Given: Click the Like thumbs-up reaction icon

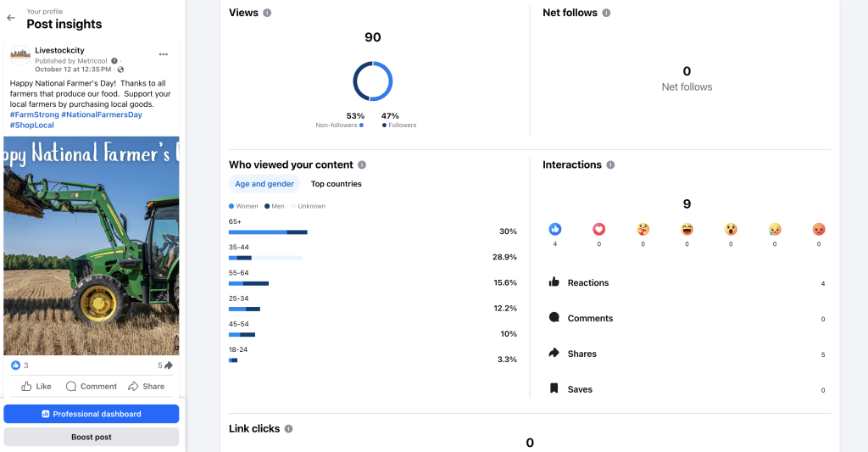Looking at the screenshot, I should (555, 229).
